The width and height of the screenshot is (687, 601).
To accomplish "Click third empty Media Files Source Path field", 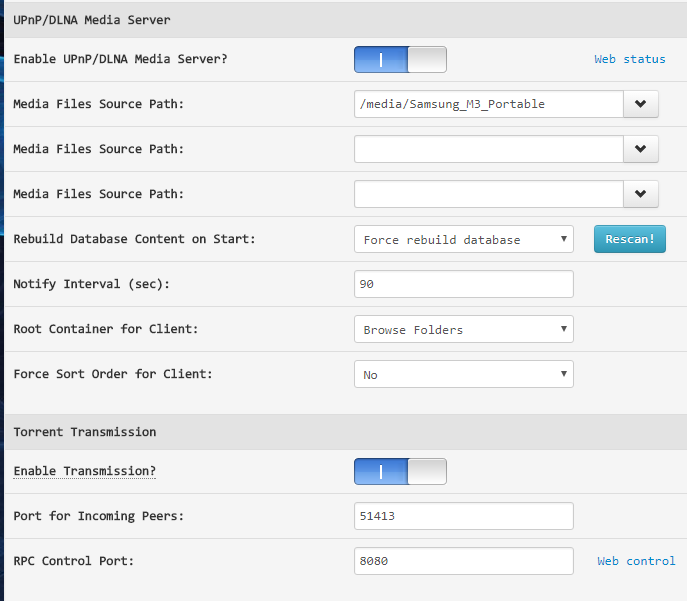I will (x=489, y=194).
